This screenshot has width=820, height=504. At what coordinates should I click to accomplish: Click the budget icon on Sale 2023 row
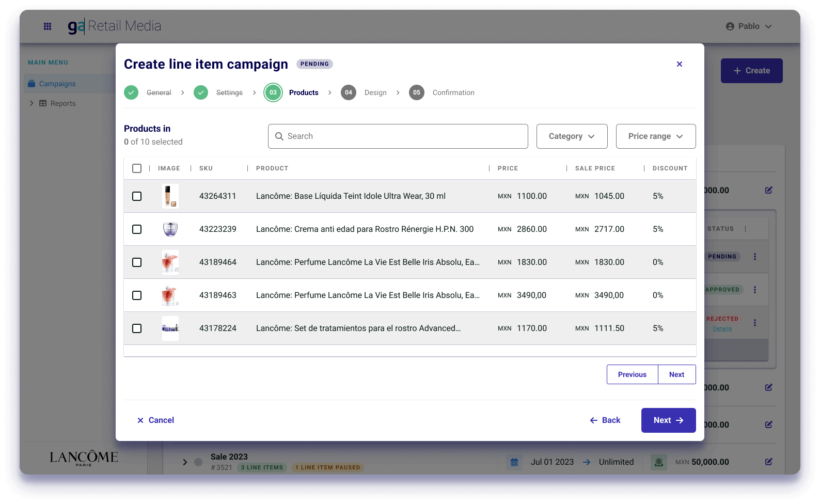click(x=658, y=462)
